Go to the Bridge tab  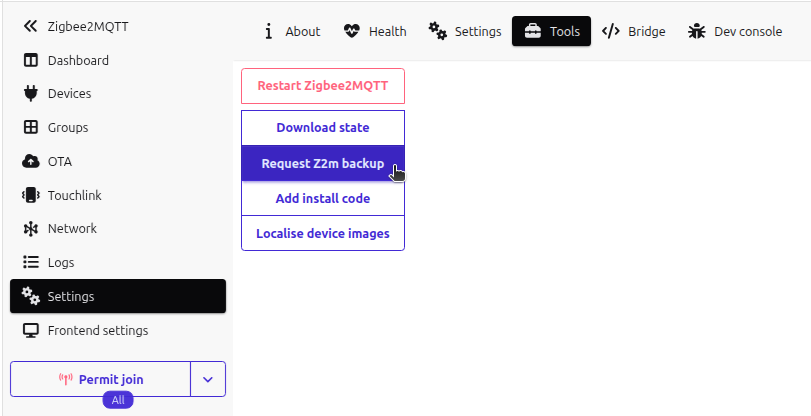coord(634,32)
